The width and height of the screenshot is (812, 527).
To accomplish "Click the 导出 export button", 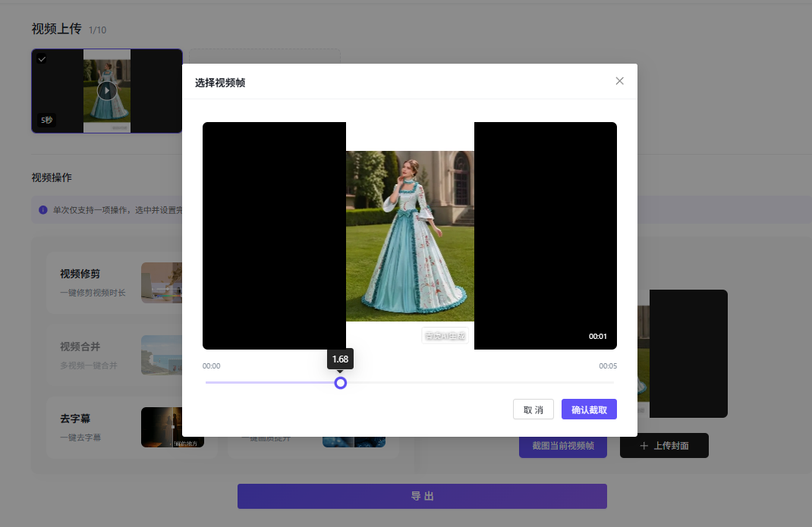I will tap(422, 496).
